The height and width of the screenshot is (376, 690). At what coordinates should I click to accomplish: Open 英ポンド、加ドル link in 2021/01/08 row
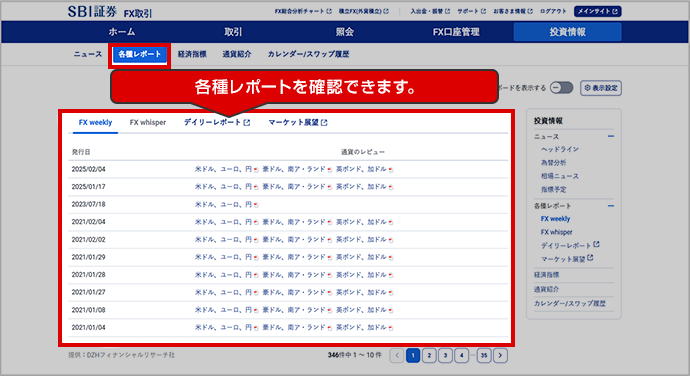point(361,310)
